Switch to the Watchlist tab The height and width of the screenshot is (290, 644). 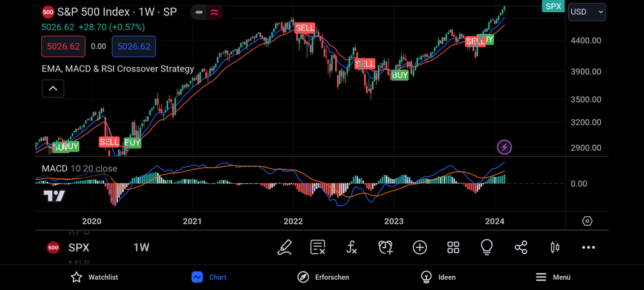pos(94,277)
